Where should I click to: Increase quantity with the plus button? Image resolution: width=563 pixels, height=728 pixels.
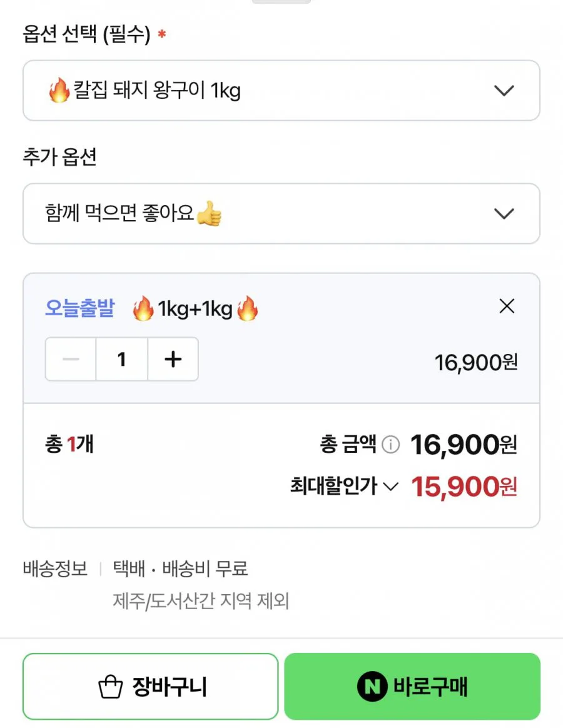click(x=173, y=359)
